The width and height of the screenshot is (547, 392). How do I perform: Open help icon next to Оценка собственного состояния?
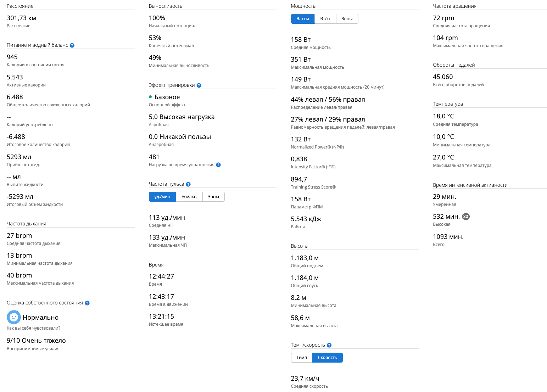pyautogui.click(x=87, y=303)
